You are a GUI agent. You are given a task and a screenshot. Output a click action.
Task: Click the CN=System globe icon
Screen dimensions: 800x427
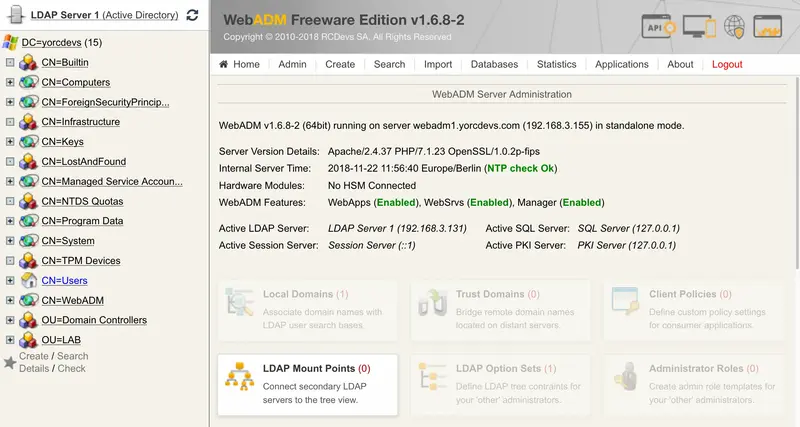28,241
